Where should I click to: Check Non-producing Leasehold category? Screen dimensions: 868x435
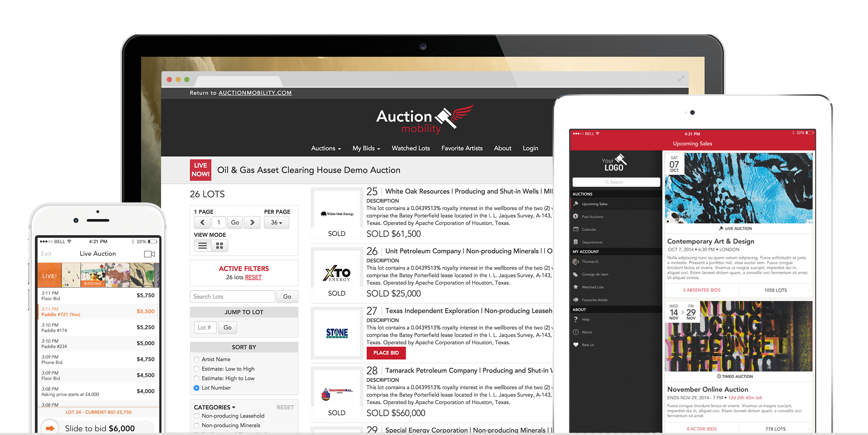click(196, 416)
